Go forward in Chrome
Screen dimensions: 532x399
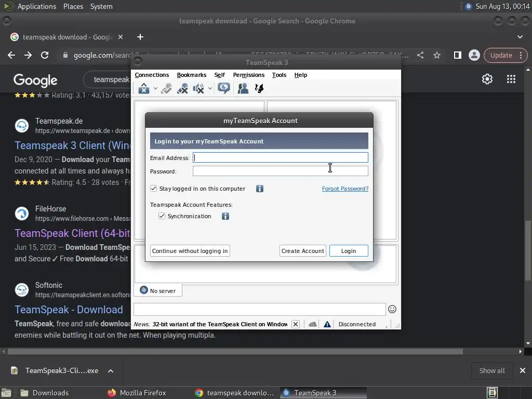[28, 55]
